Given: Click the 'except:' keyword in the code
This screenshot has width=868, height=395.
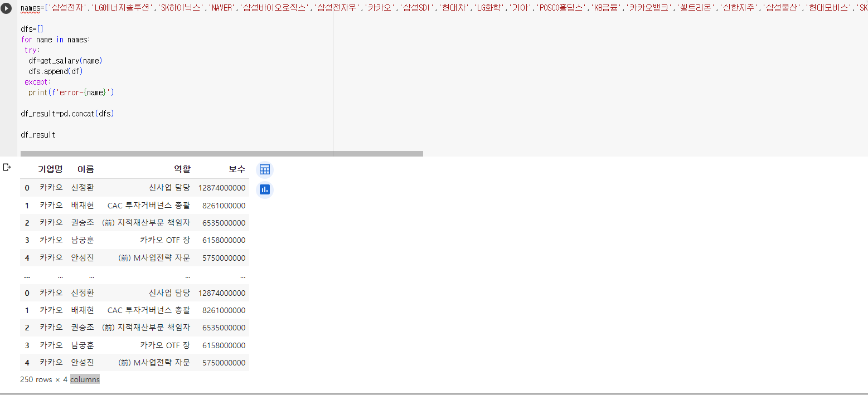Looking at the screenshot, I should tap(38, 82).
